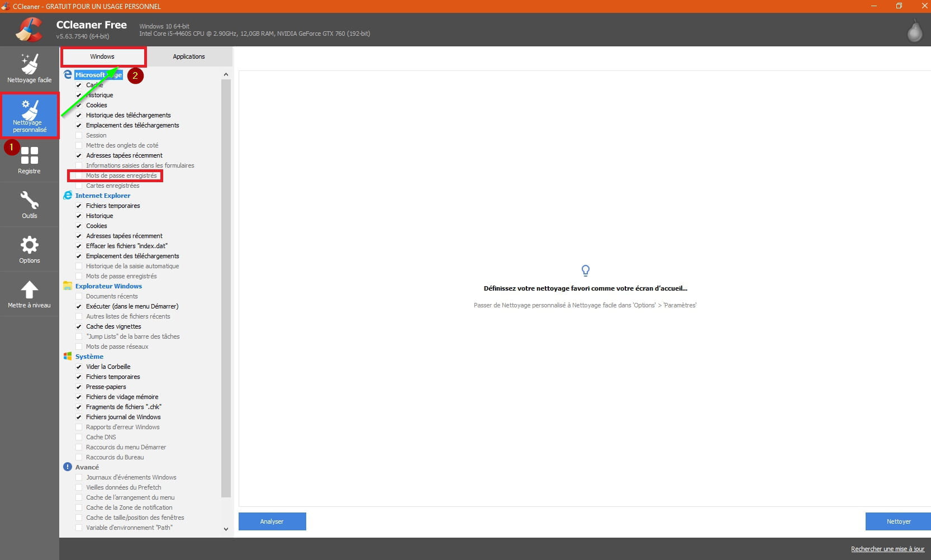
Task: Uncheck Cache des vignettes checkbox
Action: pos(79,326)
